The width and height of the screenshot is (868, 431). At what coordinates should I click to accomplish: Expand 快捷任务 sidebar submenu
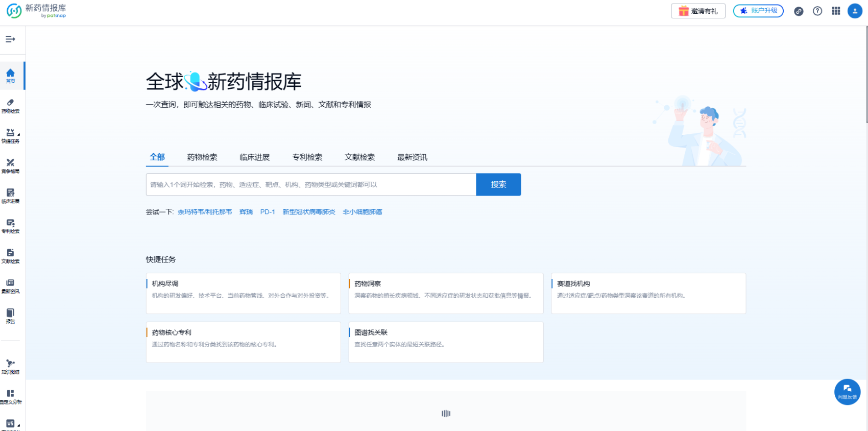click(x=11, y=136)
